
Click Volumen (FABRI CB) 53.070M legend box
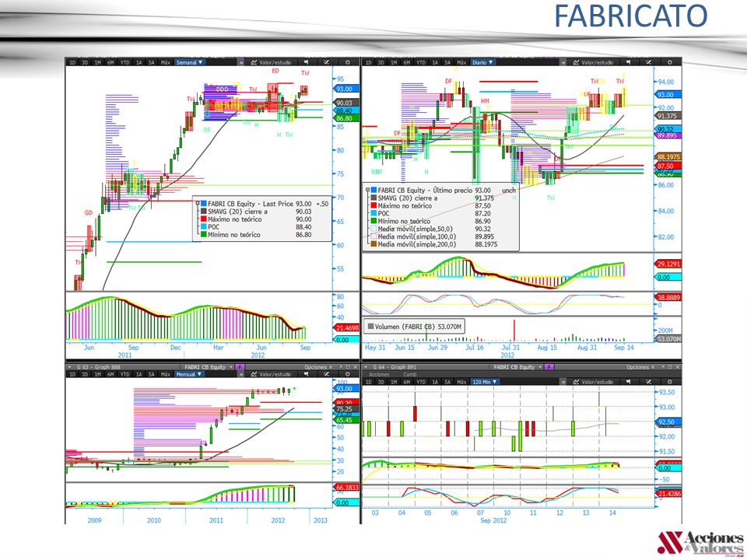[414, 327]
